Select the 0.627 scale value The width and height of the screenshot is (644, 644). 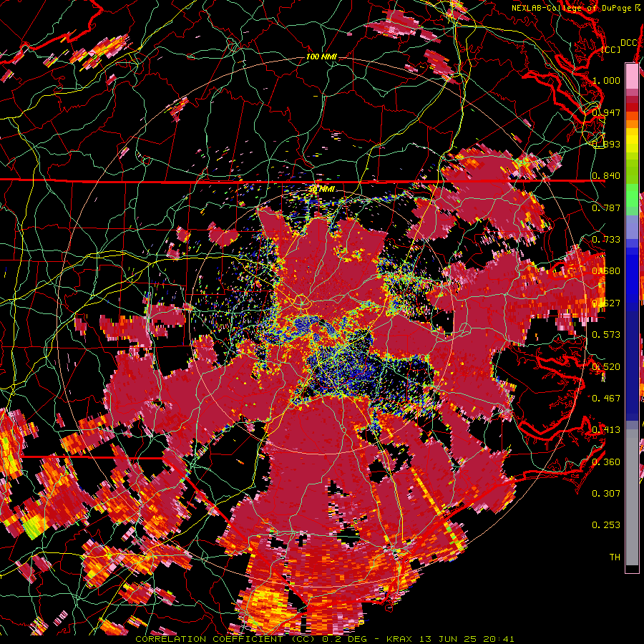tap(606, 303)
